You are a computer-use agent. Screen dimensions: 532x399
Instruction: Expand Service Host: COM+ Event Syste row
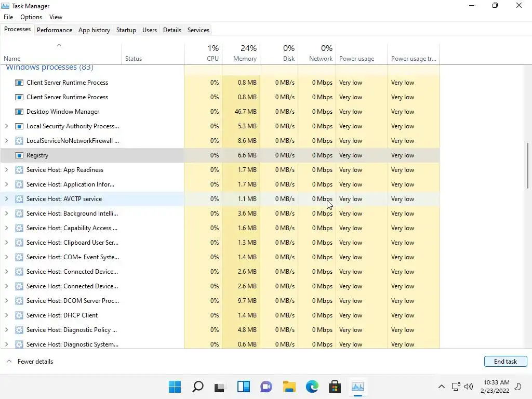coord(6,257)
